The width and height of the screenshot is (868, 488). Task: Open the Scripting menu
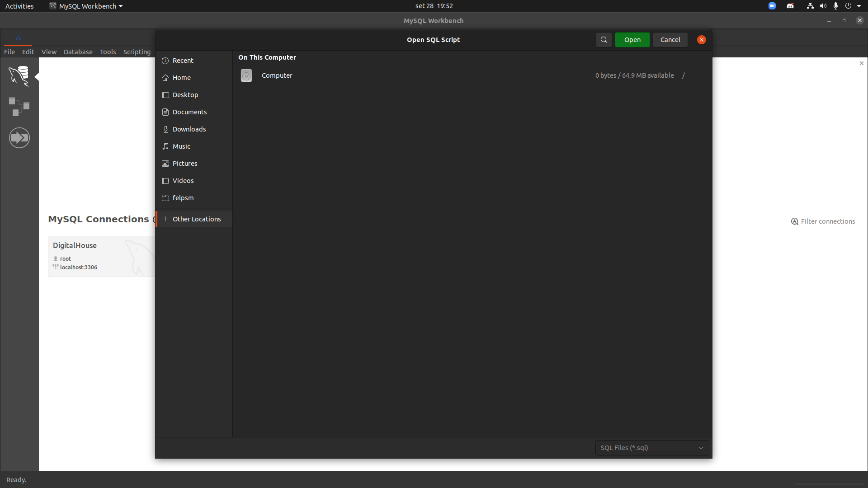[137, 52]
